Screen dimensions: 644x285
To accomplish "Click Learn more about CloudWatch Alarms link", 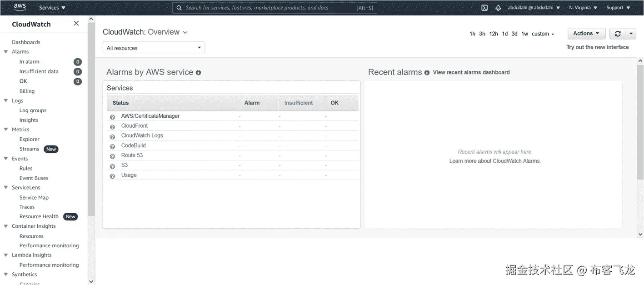I will pyautogui.click(x=495, y=161).
